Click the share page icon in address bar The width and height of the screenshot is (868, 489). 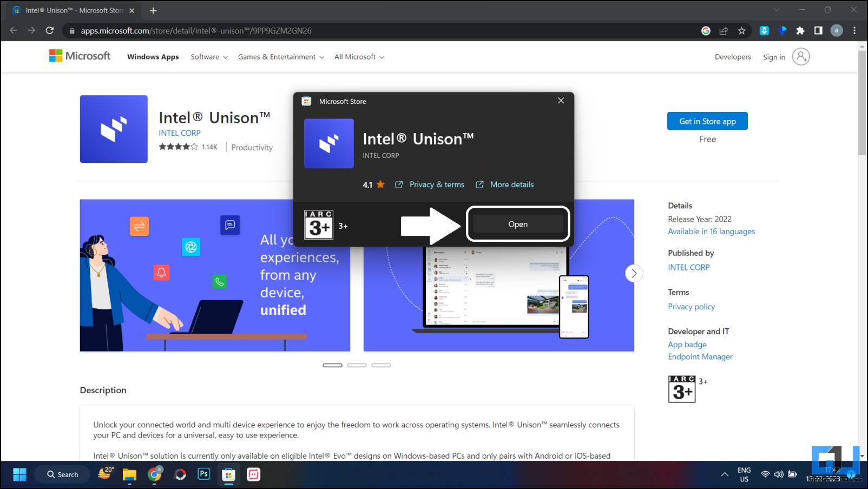[x=724, y=31]
